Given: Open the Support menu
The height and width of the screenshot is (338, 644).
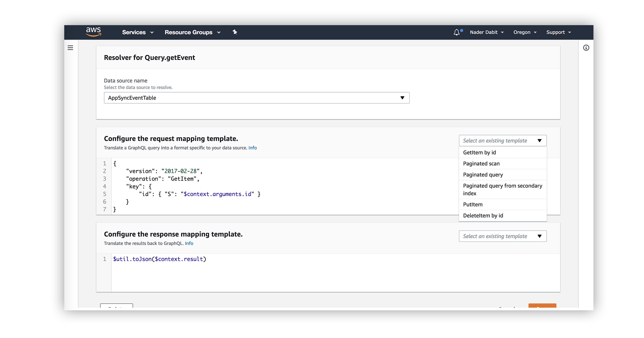Looking at the screenshot, I should [558, 32].
